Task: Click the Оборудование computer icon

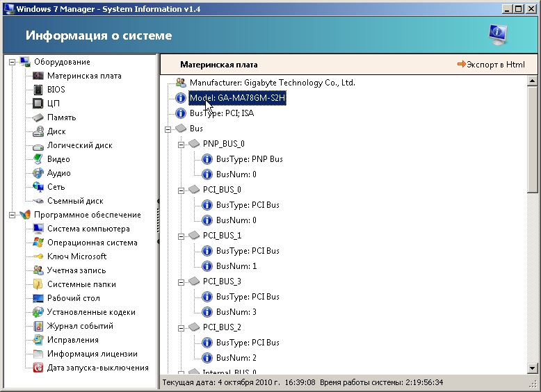Action: 25,62
